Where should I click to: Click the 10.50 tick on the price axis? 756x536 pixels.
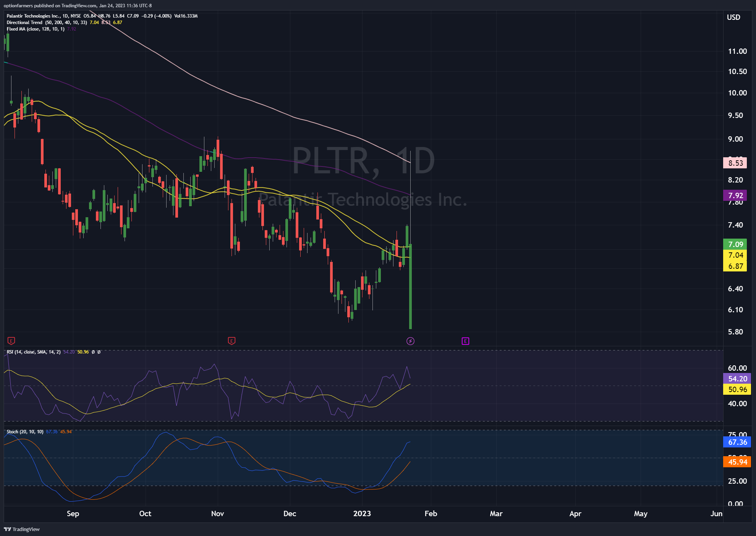(x=737, y=71)
